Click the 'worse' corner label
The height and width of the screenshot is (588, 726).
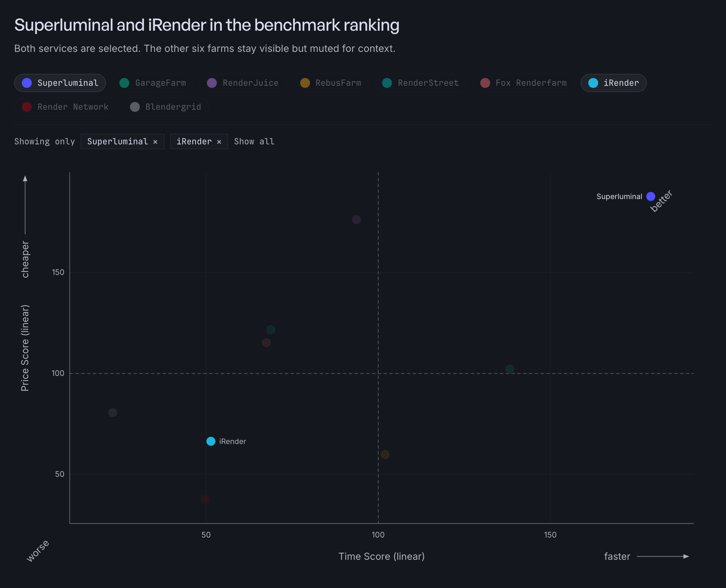(38, 551)
